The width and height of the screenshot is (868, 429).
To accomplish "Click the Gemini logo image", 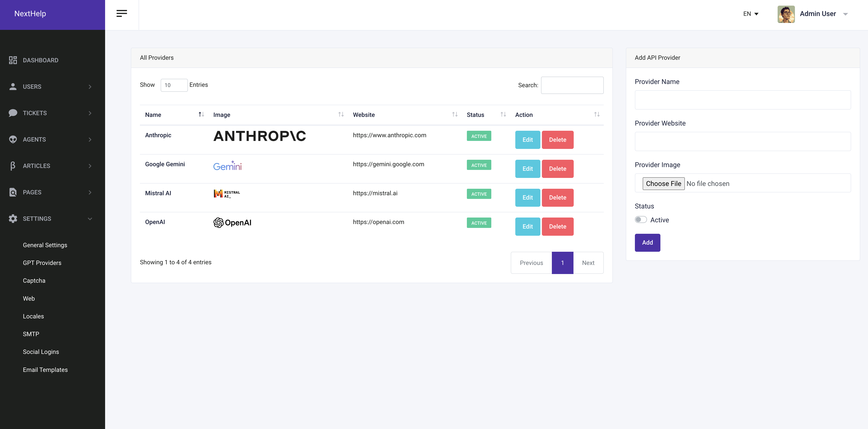I will 227,165.
